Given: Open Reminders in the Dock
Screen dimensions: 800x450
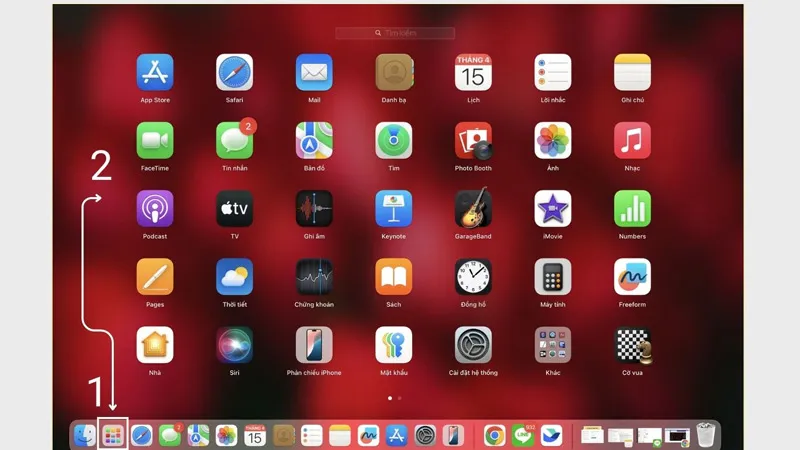Looking at the screenshot, I should click(311, 436).
